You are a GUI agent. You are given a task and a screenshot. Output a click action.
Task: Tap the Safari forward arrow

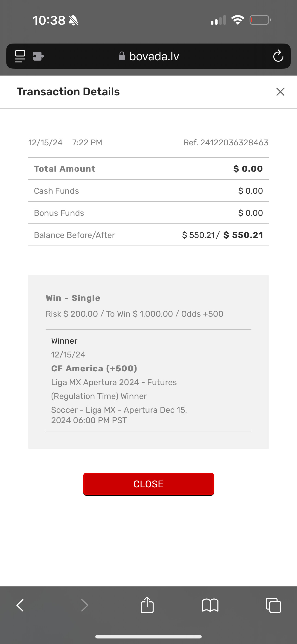84,605
